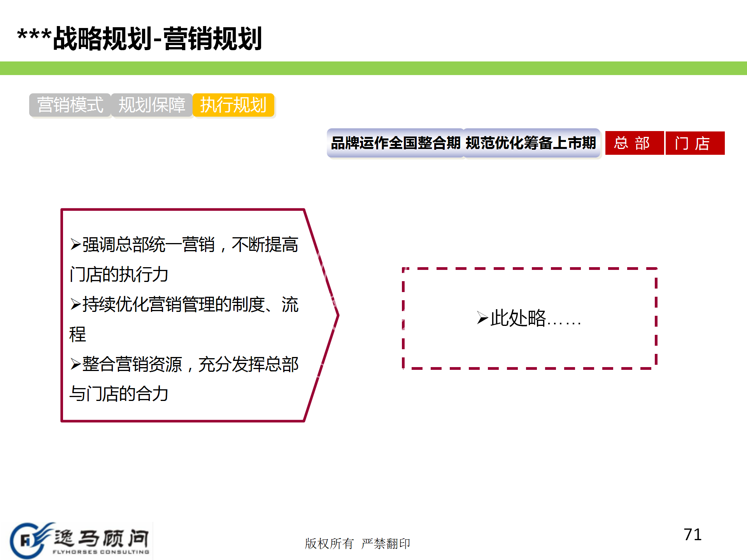Click the text 与门店的合力
The height and width of the screenshot is (560, 747).
pyautogui.click(x=119, y=394)
